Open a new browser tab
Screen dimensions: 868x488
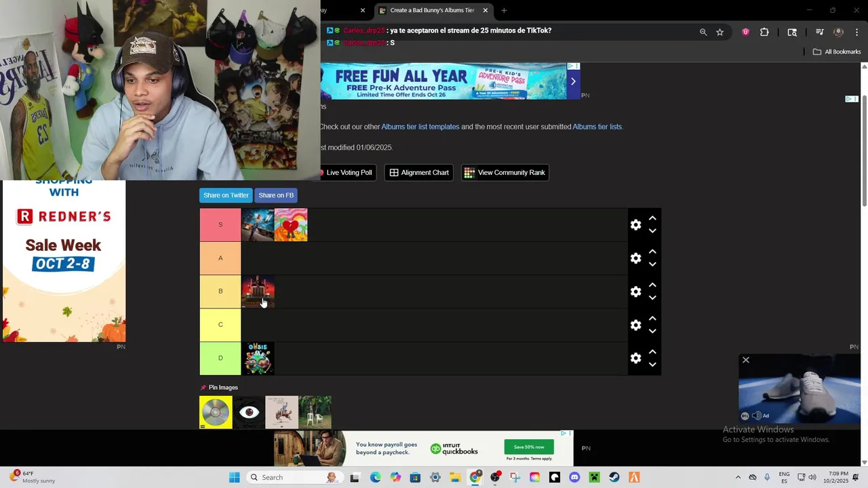(504, 10)
